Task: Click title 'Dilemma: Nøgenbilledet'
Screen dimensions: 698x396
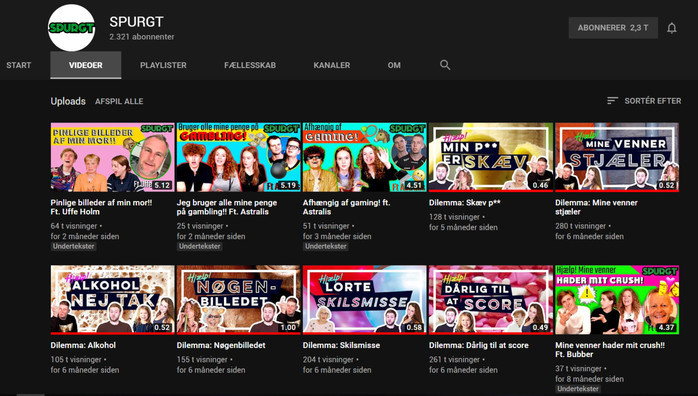Action: [x=221, y=345]
